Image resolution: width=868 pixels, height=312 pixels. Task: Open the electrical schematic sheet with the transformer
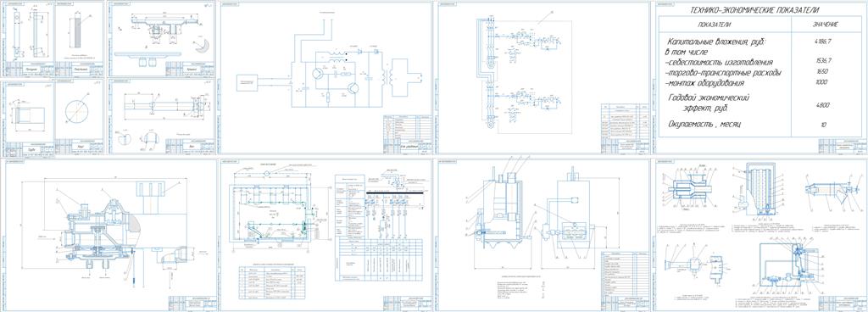(x=325, y=78)
